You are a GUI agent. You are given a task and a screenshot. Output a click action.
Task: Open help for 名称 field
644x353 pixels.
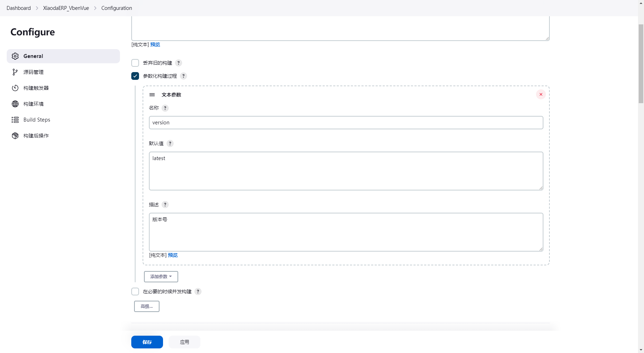point(165,108)
